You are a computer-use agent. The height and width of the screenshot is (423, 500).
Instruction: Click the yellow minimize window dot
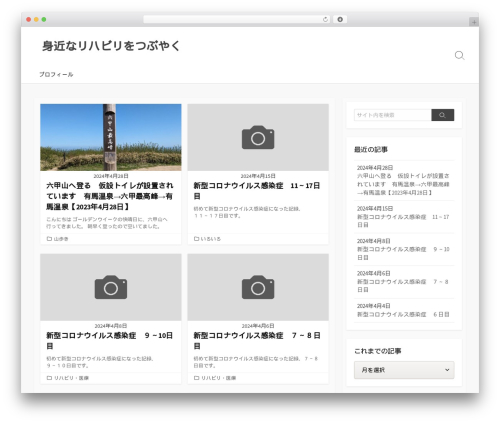click(36, 20)
